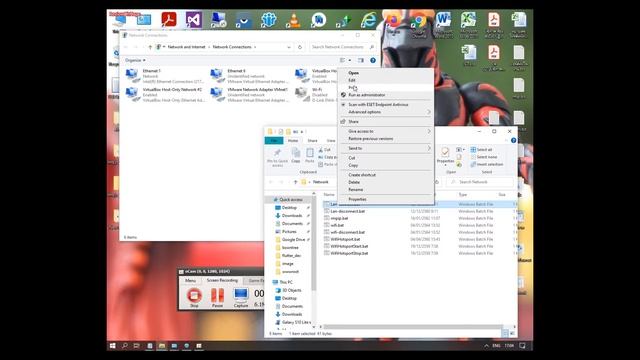Select VMware Network Adapter VMnet1
This screenshot has height=360, width=640.
click(x=249, y=95)
